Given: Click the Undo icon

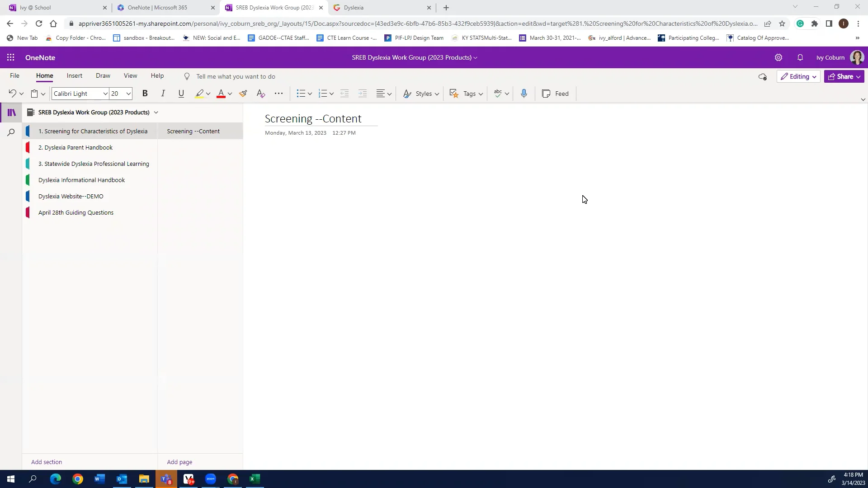Looking at the screenshot, I should pyautogui.click(x=12, y=94).
